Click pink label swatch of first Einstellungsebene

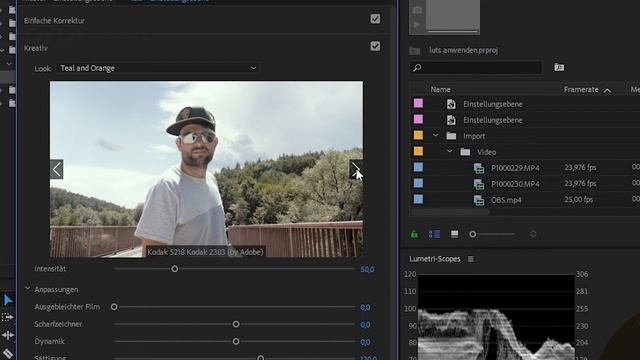[x=418, y=103]
